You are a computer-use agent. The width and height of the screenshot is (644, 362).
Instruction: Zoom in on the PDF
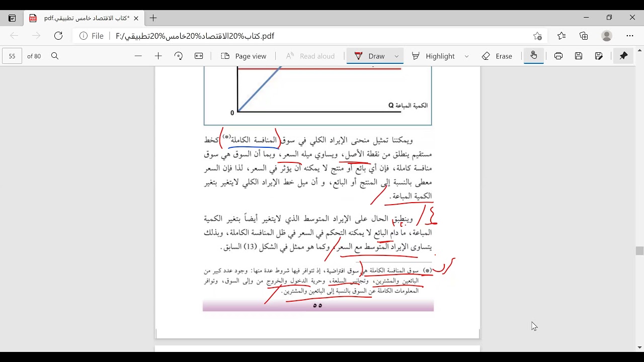[158, 56]
